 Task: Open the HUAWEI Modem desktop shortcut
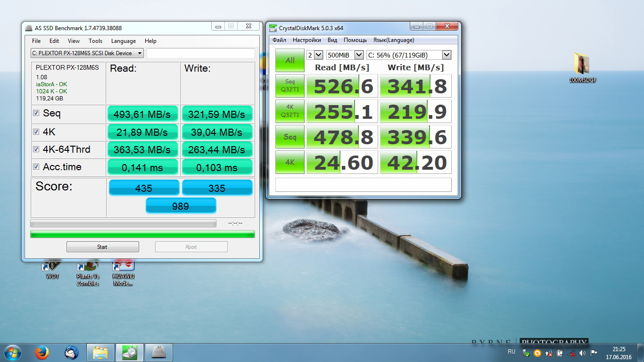point(123,273)
